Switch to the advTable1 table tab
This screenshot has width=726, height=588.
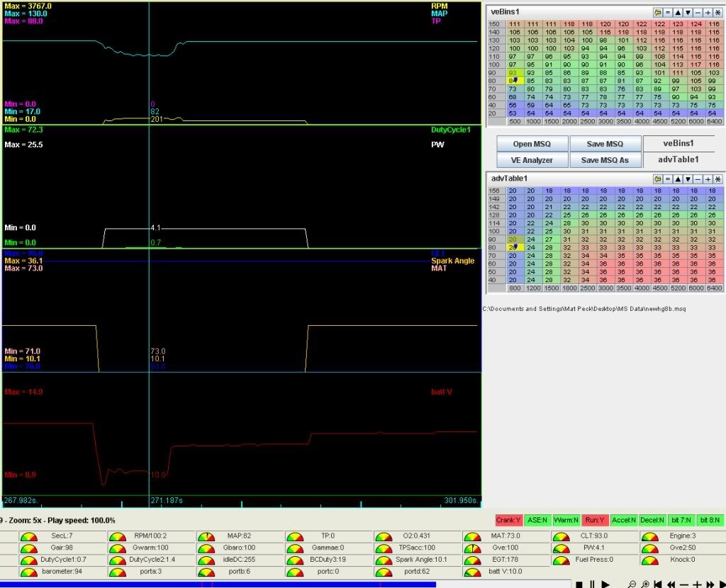tap(678, 160)
